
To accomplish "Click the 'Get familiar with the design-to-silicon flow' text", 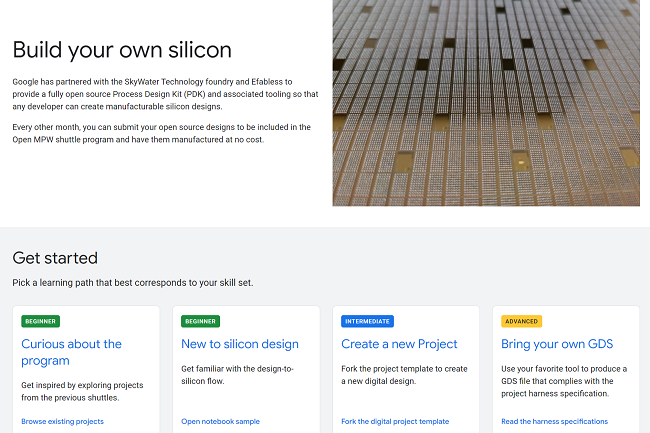I will (x=237, y=375).
